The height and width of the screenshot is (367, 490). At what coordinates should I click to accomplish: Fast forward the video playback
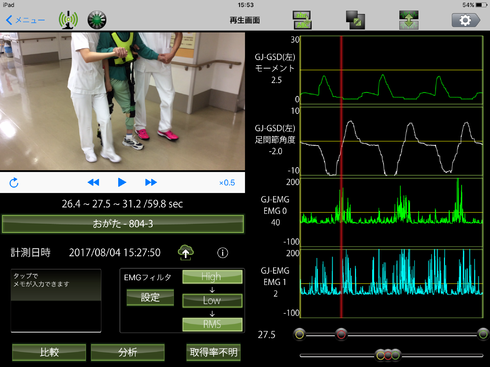point(151,182)
